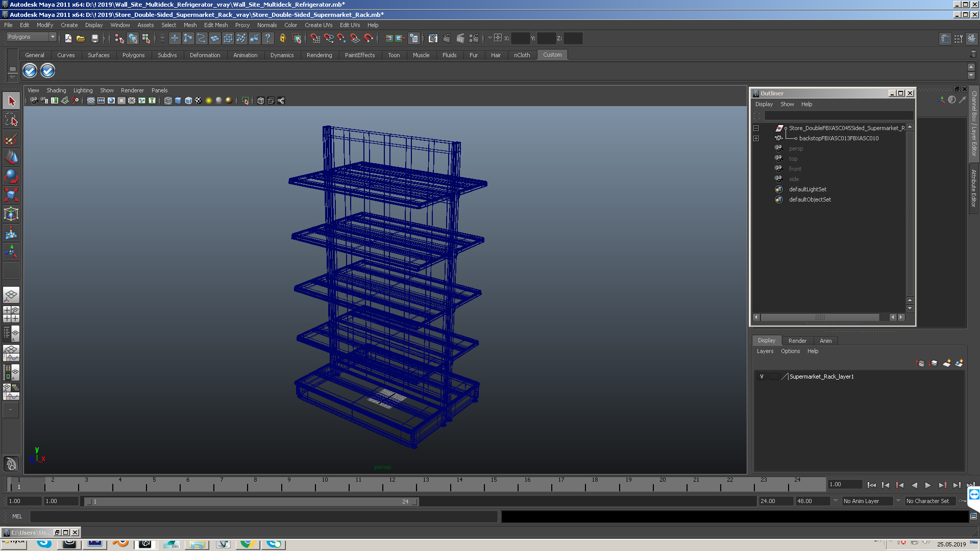Switch to four view layout
980x551 pixels.
click(x=11, y=314)
